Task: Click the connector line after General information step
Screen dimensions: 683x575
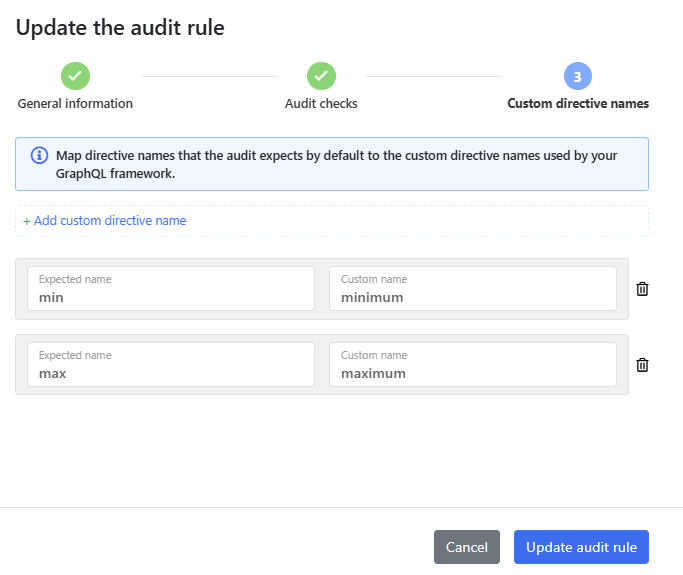Action: (x=208, y=76)
